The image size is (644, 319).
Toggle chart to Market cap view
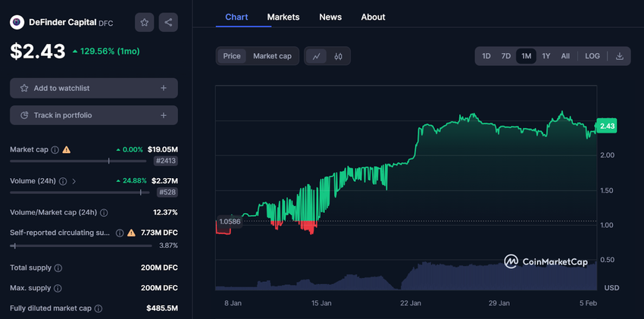coord(272,56)
